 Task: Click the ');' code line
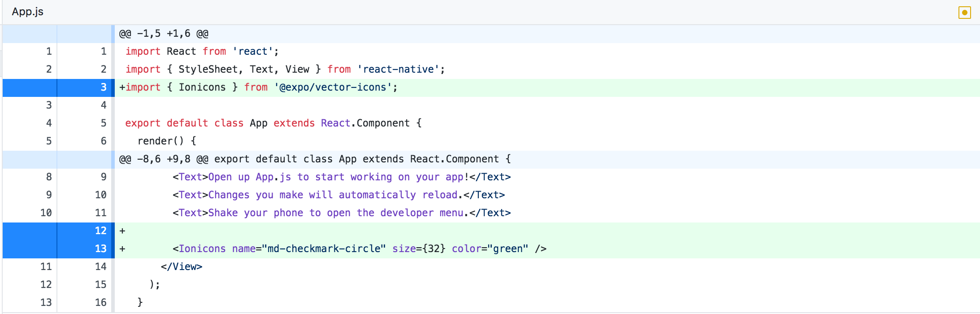coord(155,285)
